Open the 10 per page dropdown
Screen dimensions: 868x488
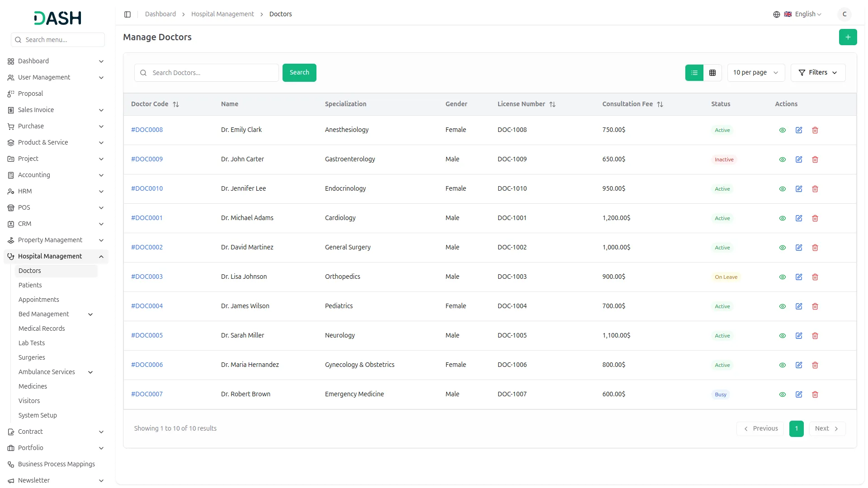[755, 73]
